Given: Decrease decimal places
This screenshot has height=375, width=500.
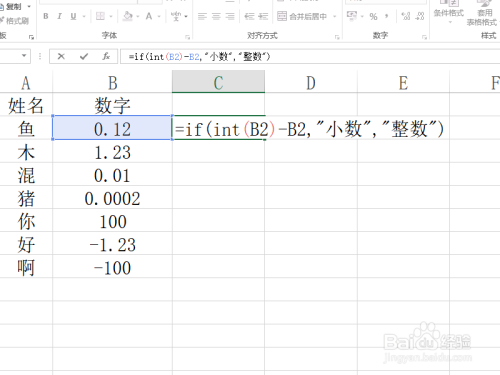Looking at the screenshot, I should coord(420,16).
